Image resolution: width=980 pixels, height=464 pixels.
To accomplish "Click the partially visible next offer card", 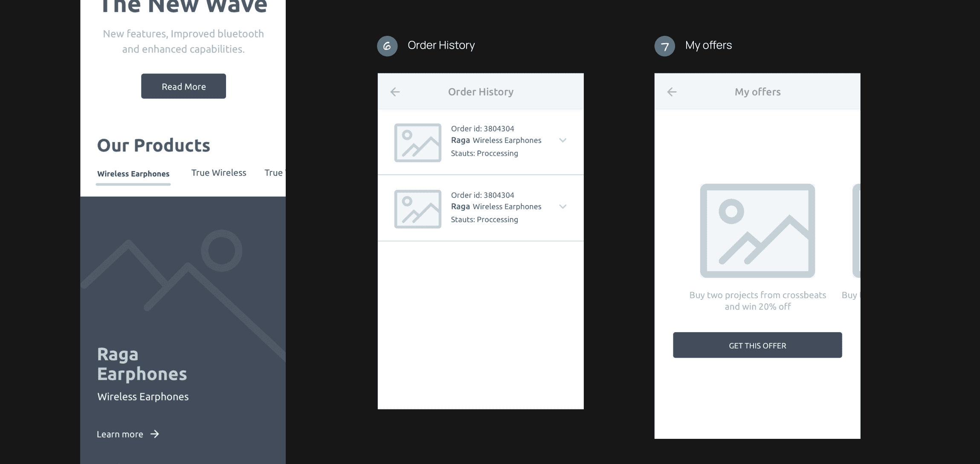I will [x=856, y=231].
